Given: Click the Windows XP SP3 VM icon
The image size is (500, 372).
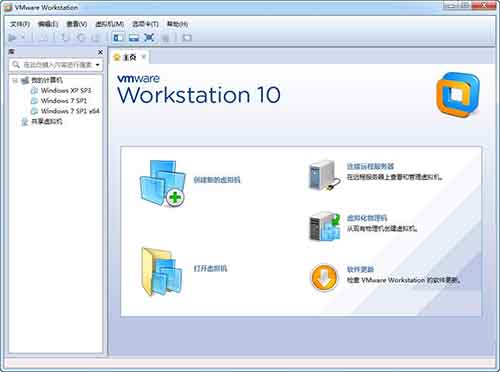Looking at the screenshot, I should point(34,91).
